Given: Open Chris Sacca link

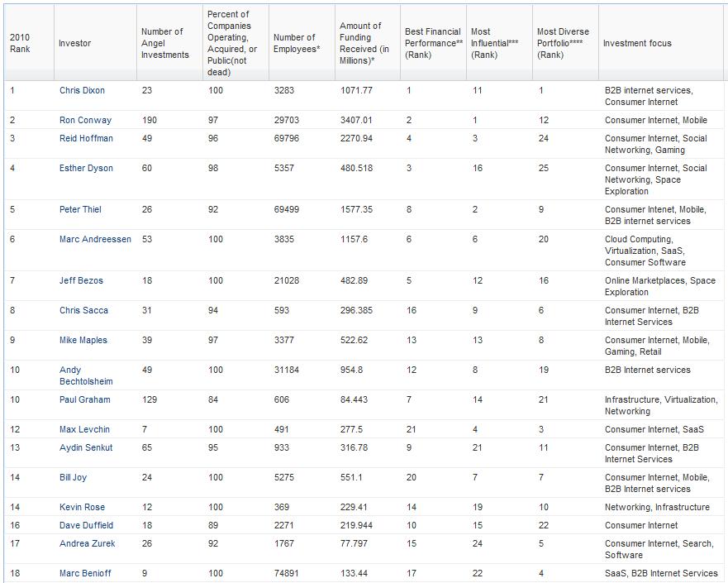Looking at the screenshot, I should tap(83, 310).
